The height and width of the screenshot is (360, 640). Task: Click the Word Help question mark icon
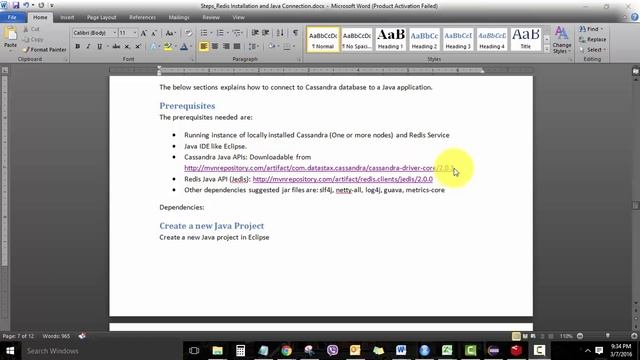tap(635, 17)
